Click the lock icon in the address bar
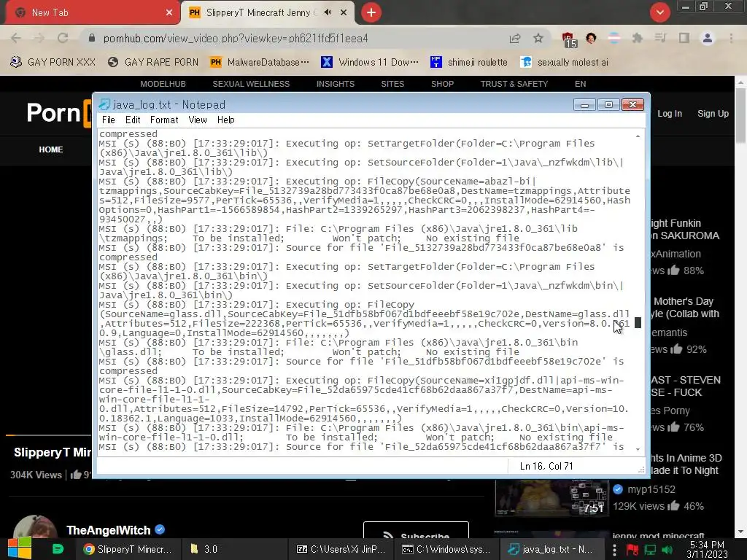747x560 pixels. 92,38
